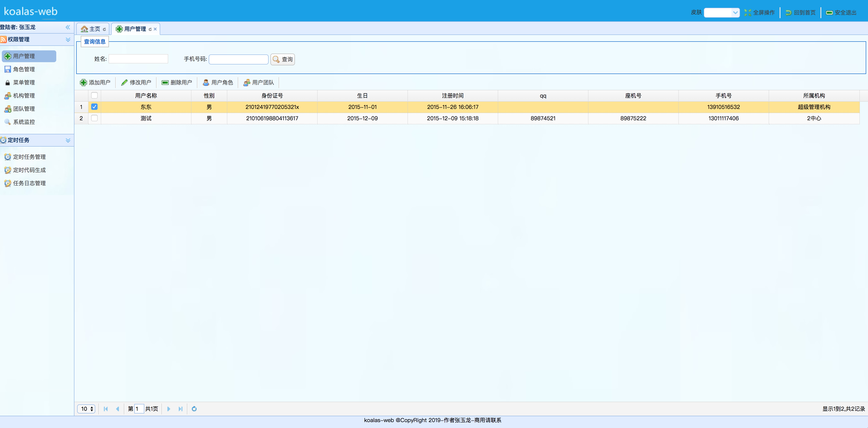Sort by 注册时间 column header

pyautogui.click(x=453, y=96)
